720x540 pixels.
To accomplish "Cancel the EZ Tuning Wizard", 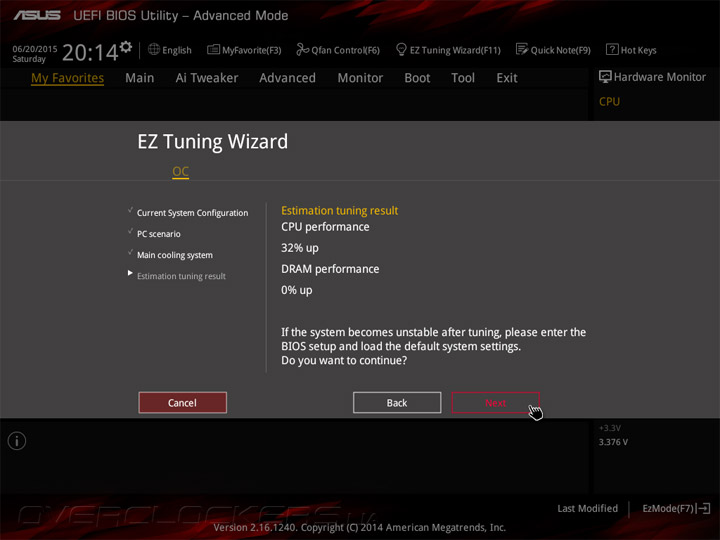I will pos(182,403).
